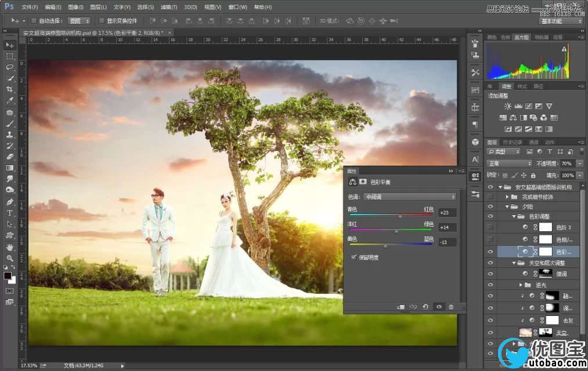Open the auto-select 图层 dropdown

(x=79, y=21)
